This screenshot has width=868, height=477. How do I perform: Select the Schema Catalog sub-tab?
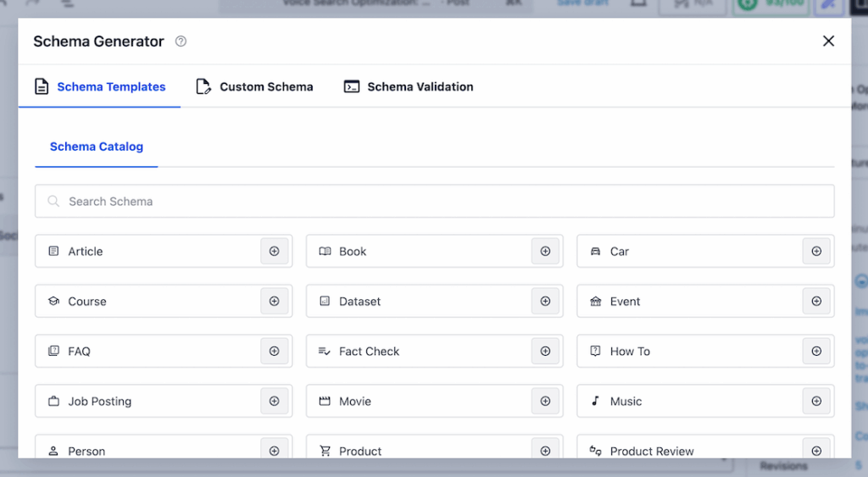coord(97,147)
